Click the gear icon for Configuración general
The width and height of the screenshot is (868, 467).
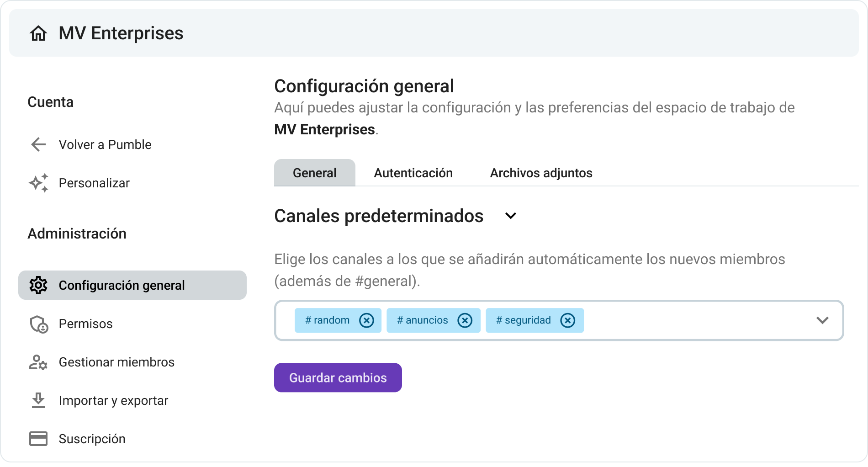pos(38,285)
